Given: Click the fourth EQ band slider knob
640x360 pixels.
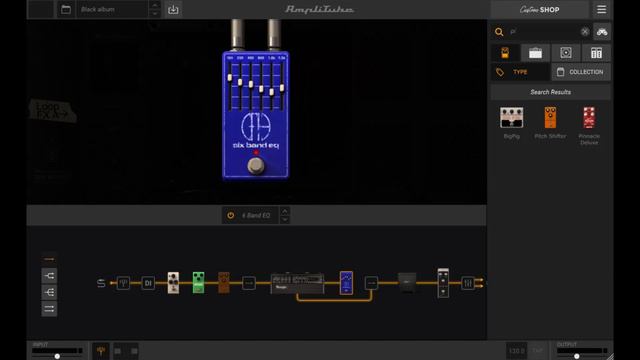Looking at the screenshot, I should [x=261, y=89].
